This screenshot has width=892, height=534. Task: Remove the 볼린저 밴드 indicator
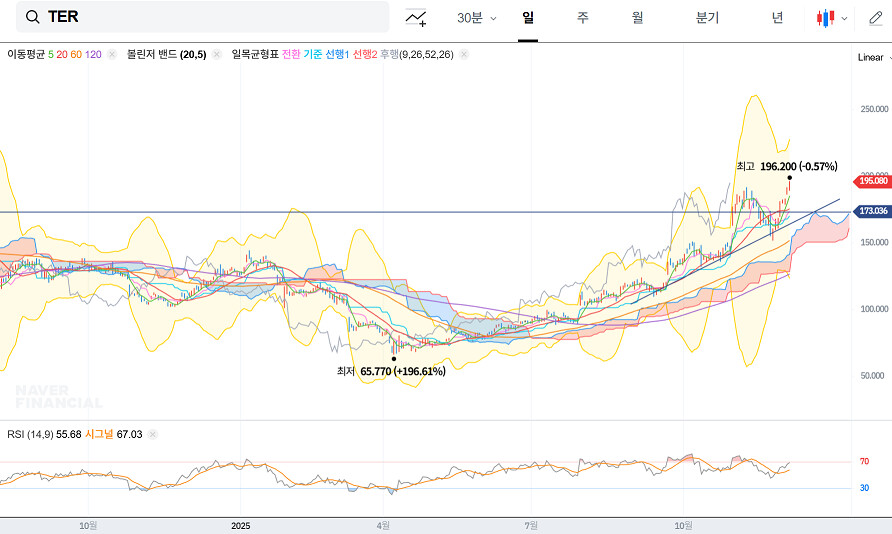[x=216, y=55]
